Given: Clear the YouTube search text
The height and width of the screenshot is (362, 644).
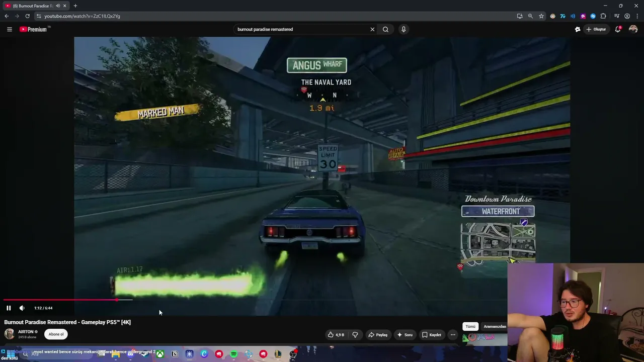Looking at the screenshot, I should tap(372, 29).
